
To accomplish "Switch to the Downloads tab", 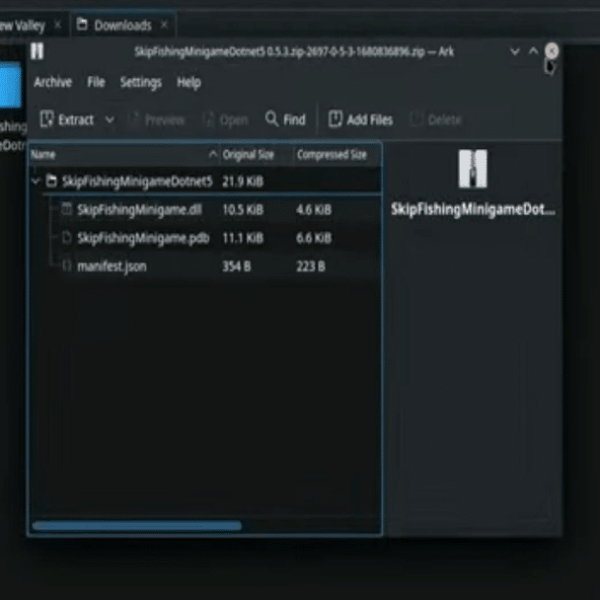I will pos(123,25).
